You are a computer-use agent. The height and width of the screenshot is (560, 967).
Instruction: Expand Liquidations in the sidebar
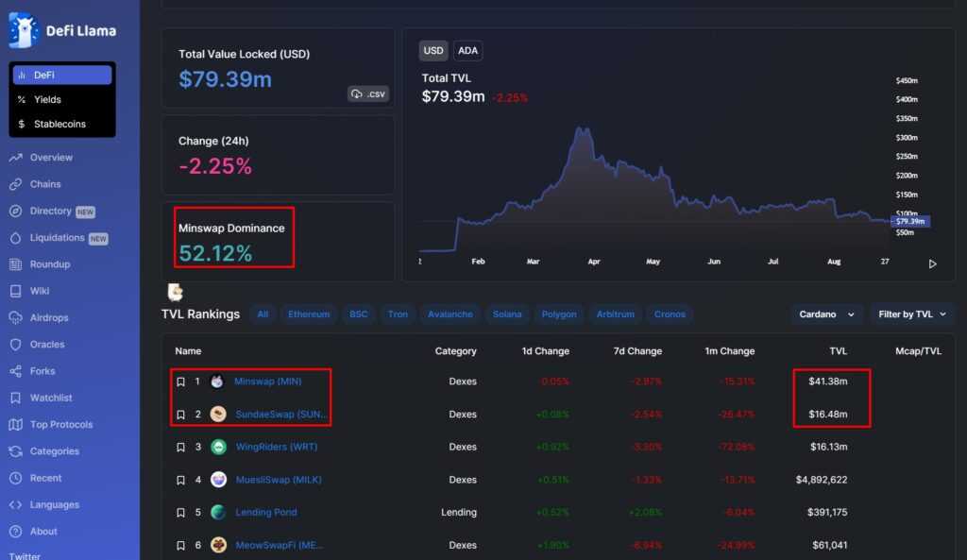coord(57,238)
